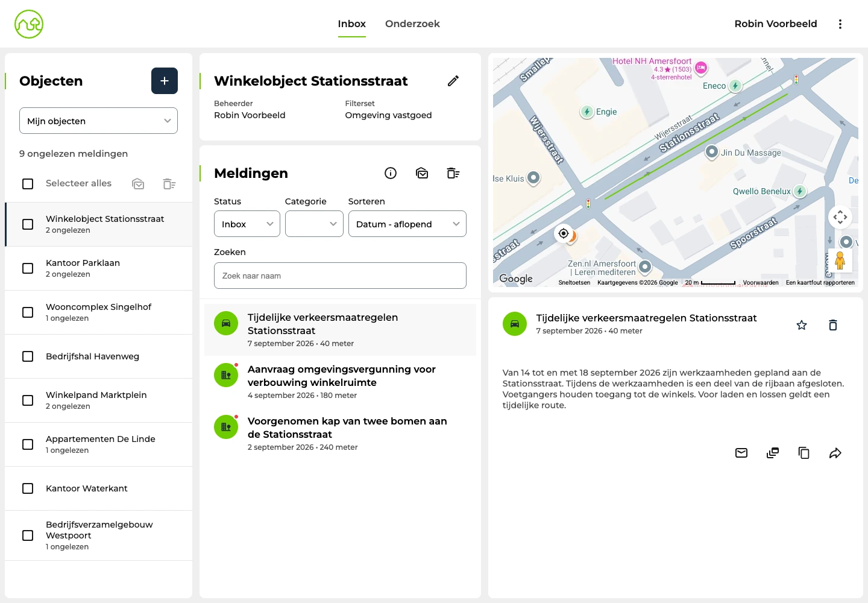Viewport: 868px width, 603px height.
Task: Star the Tijdelijke verkeersmaatregelen notification
Action: pyautogui.click(x=802, y=325)
